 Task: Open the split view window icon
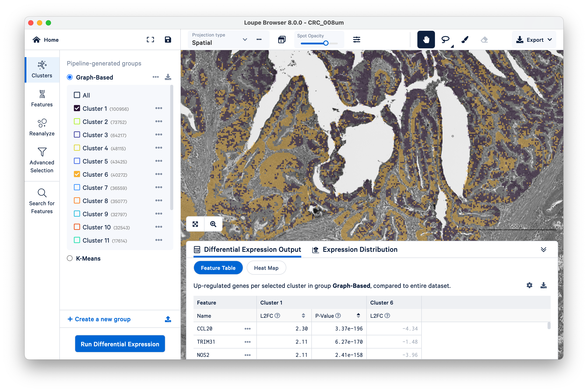coord(282,40)
